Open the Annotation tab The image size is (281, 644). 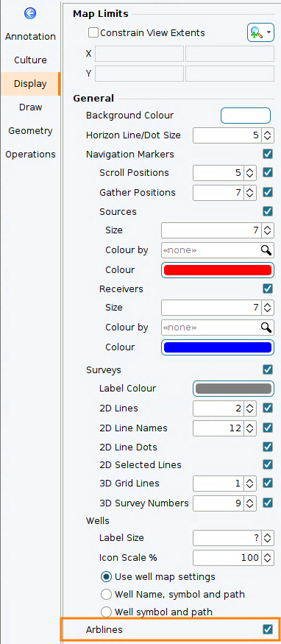30,37
